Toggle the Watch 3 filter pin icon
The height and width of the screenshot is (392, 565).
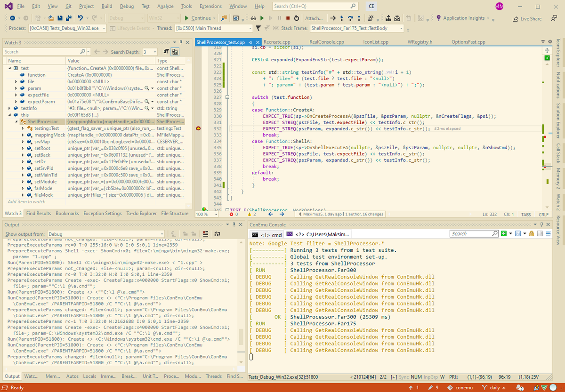(166, 52)
